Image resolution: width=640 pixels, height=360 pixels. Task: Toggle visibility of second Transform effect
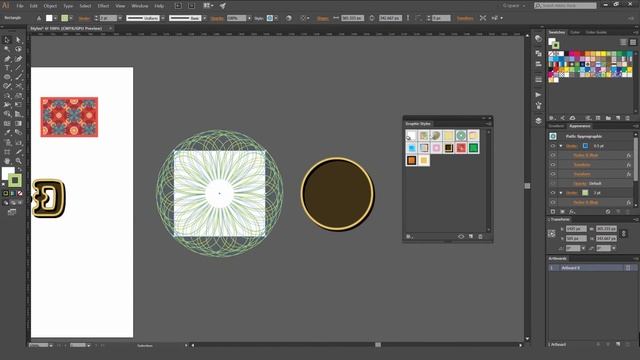tap(553, 174)
